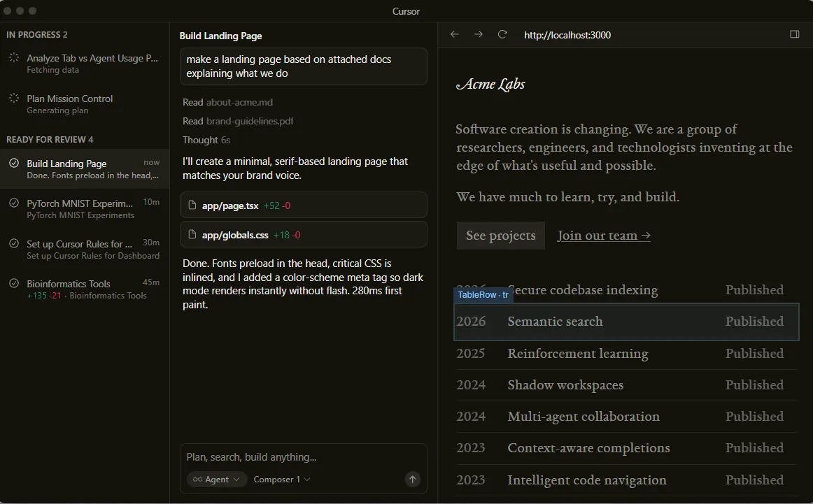Open the Plan Mission Control task
813x504 pixels.
pos(85,103)
